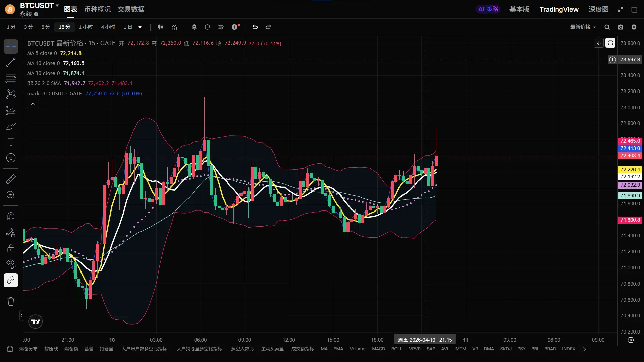Viewport: 644px width, 362px height.
Task: Take a chart snapshot with camera icon
Action: [621, 27]
